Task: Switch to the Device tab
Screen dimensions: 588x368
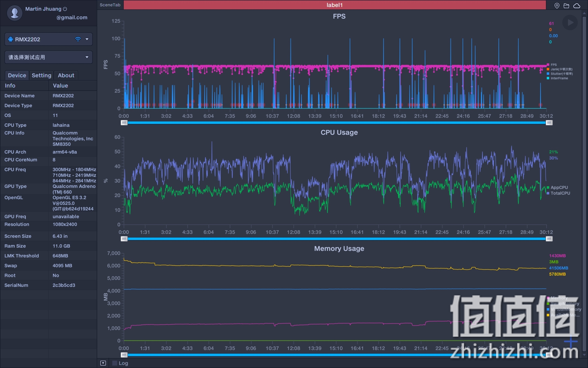Action: 17,75
